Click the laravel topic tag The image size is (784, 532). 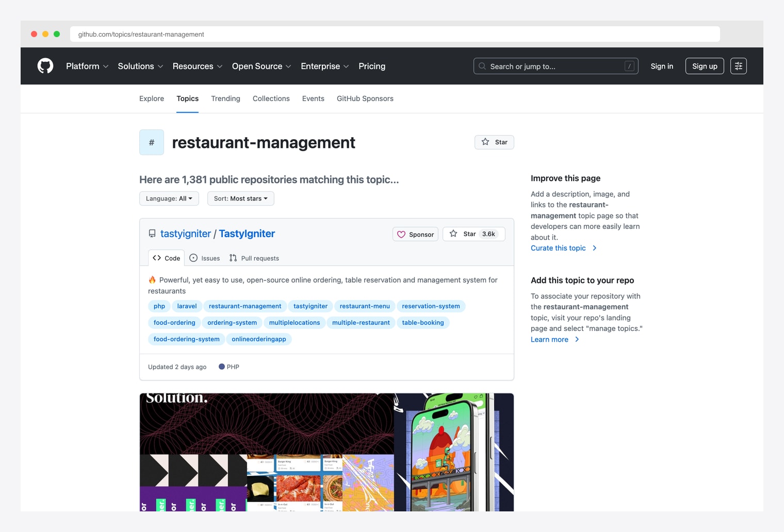(187, 306)
